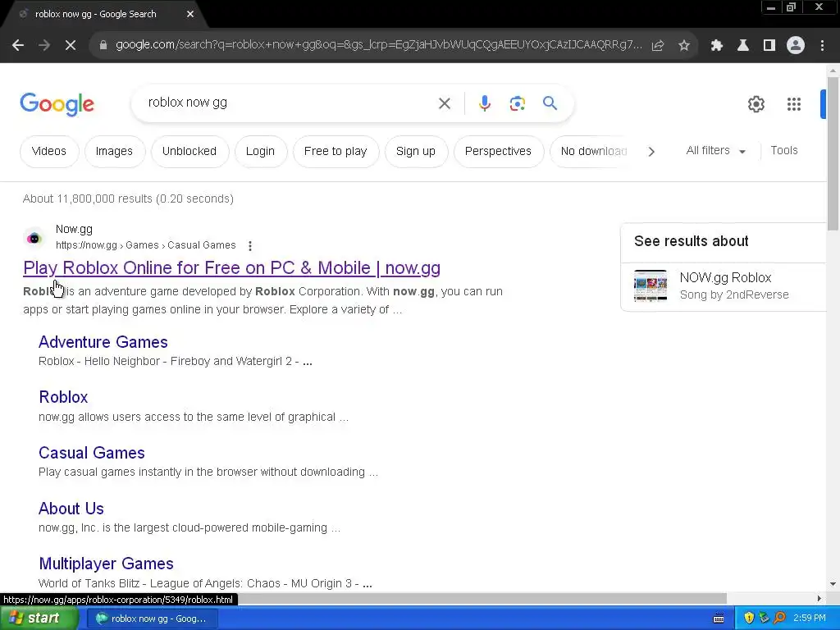Viewport: 840px width, 630px height.
Task: Bookmark this page with the star icon
Action: [683, 46]
